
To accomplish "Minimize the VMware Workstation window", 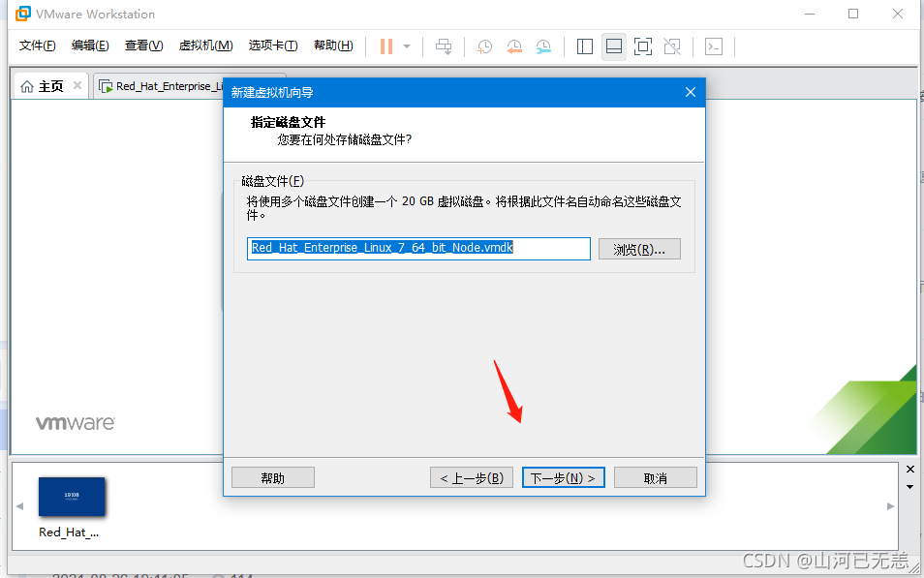I will click(x=810, y=14).
